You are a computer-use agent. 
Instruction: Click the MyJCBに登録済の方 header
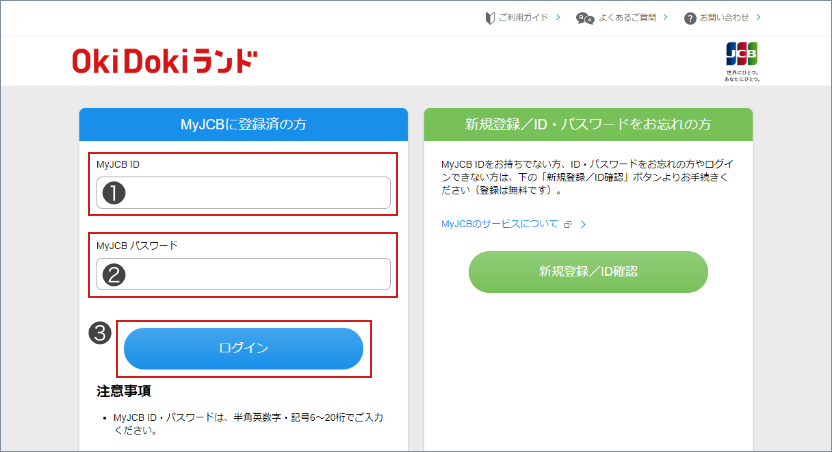(244, 124)
